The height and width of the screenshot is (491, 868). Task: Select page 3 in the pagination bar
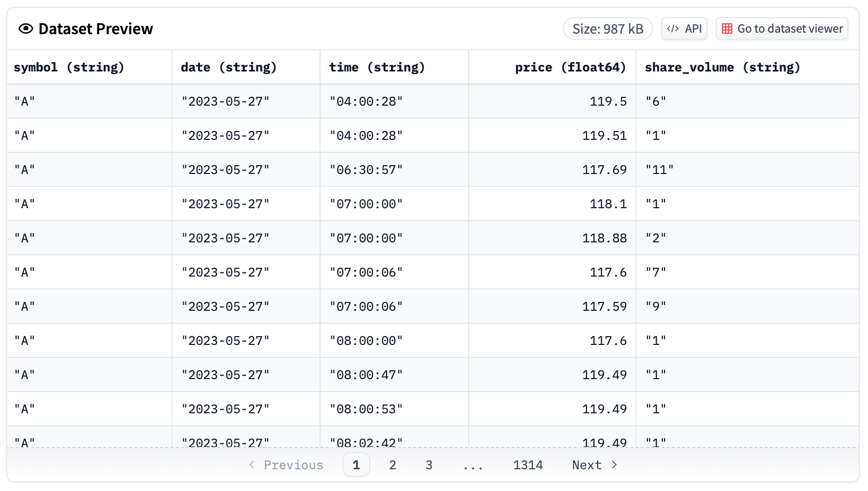(x=429, y=465)
